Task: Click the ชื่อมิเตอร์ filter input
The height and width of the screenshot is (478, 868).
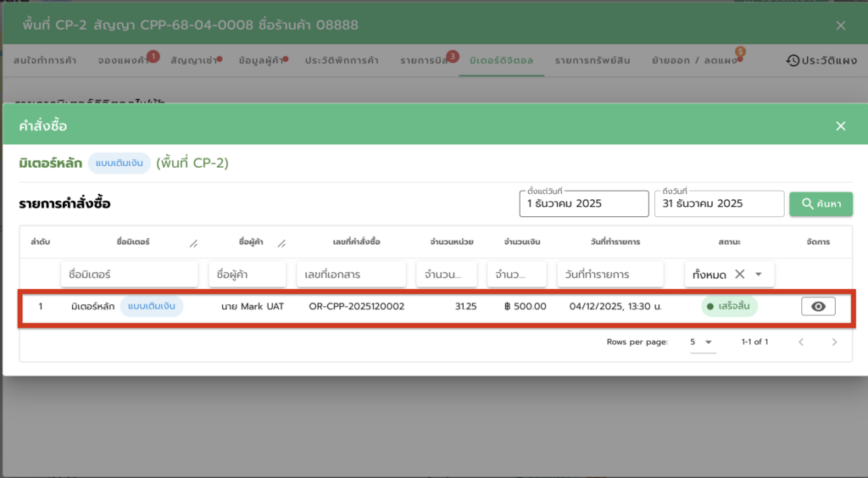Action: coord(129,275)
